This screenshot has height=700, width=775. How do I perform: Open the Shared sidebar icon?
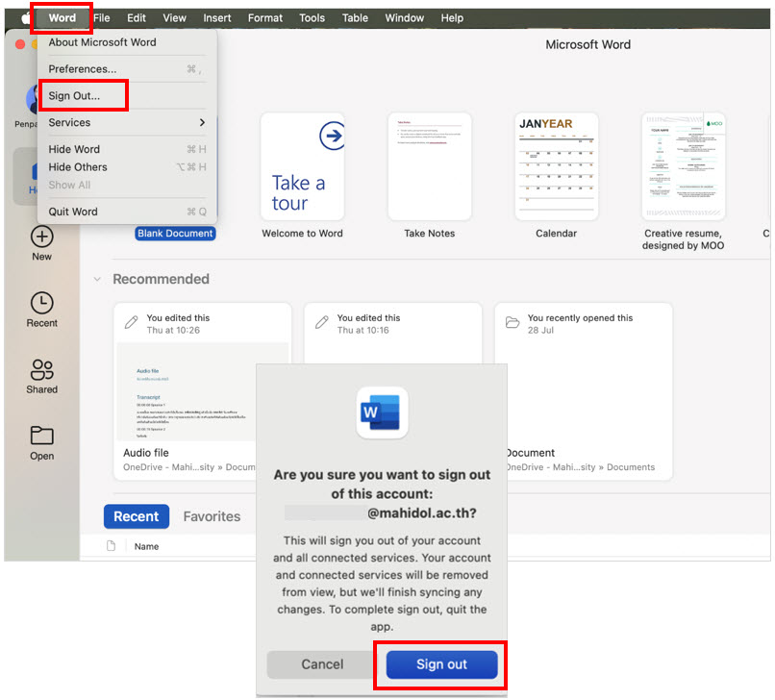click(x=41, y=370)
